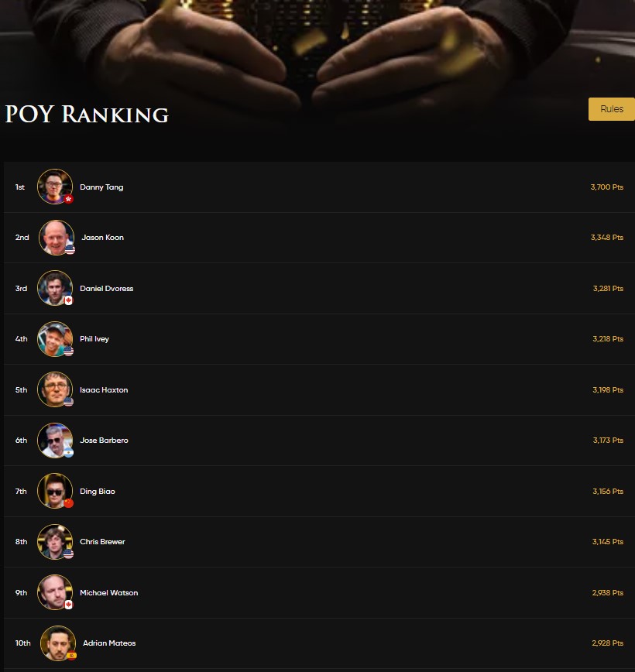Click the Hong Kong flag on Danny Tang
Screen dimensions: 635x672
click(x=69, y=199)
